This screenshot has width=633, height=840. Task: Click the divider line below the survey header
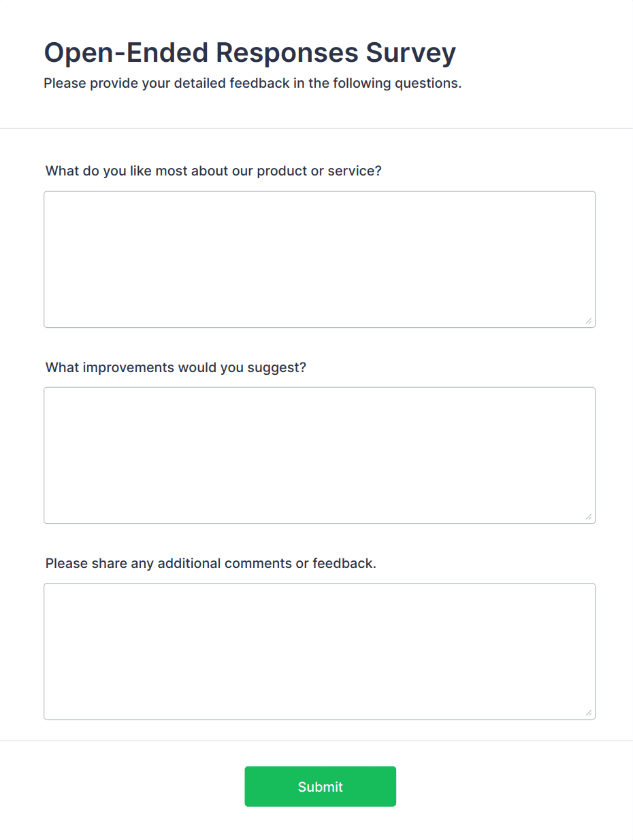[316, 128]
